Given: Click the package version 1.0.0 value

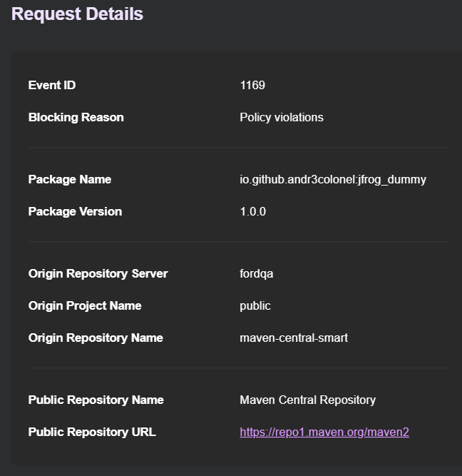Looking at the screenshot, I should point(253,211).
